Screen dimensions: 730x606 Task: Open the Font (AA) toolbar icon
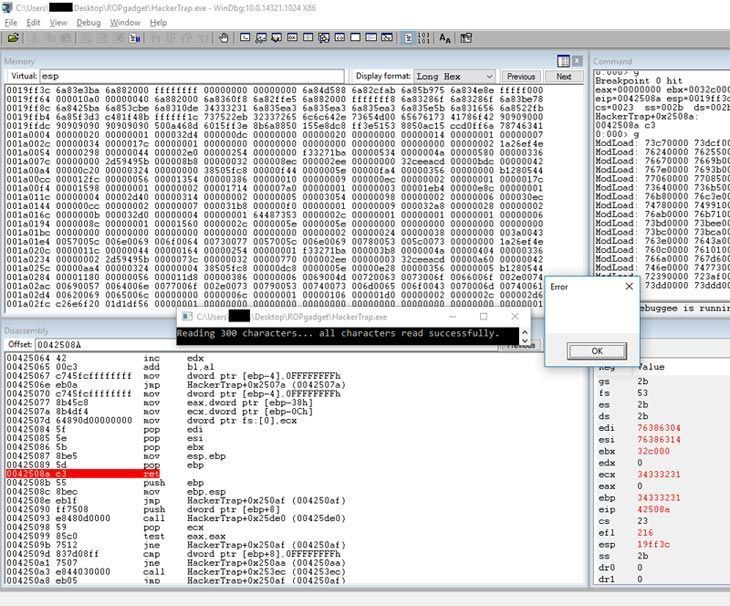pos(445,38)
